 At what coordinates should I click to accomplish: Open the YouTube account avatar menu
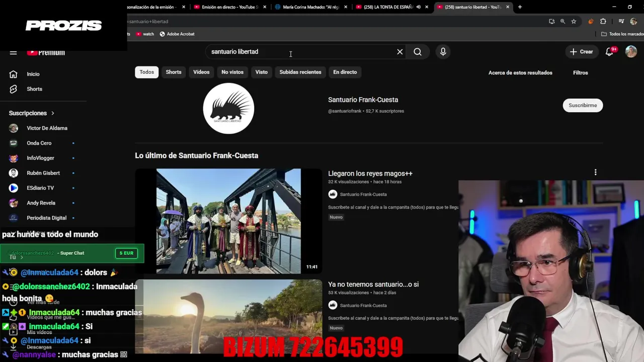(631, 52)
